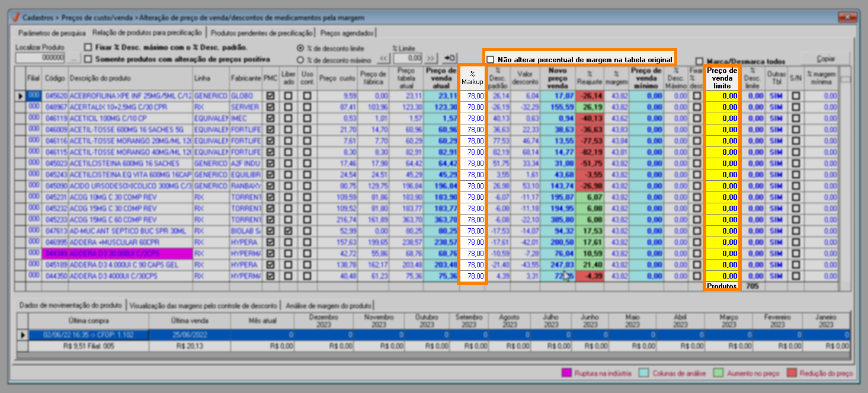Tick S/N checkbox for ADDERA D3 4000UI C/30CPS
The height and width of the screenshot is (393, 868).
[796, 276]
